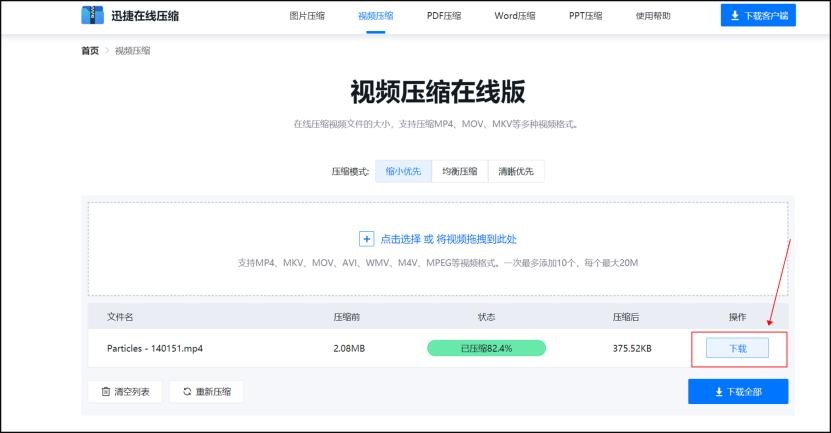The image size is (831, 433).
Task: Go to the Word压缩 tab
Action: (x=514, y=16)
